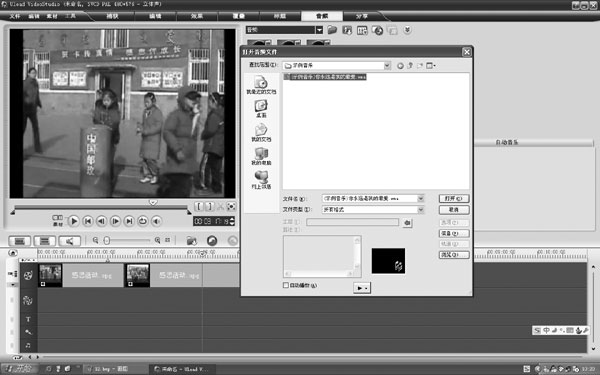600x375 pixels.
Task: Enlarge the preview window icon
Action: 231,207
